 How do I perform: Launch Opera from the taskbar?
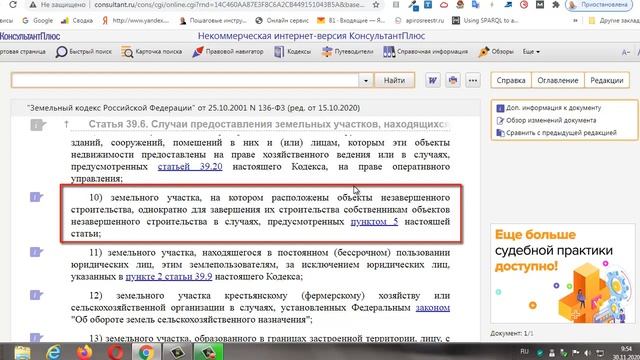click(x=116, y=352)
